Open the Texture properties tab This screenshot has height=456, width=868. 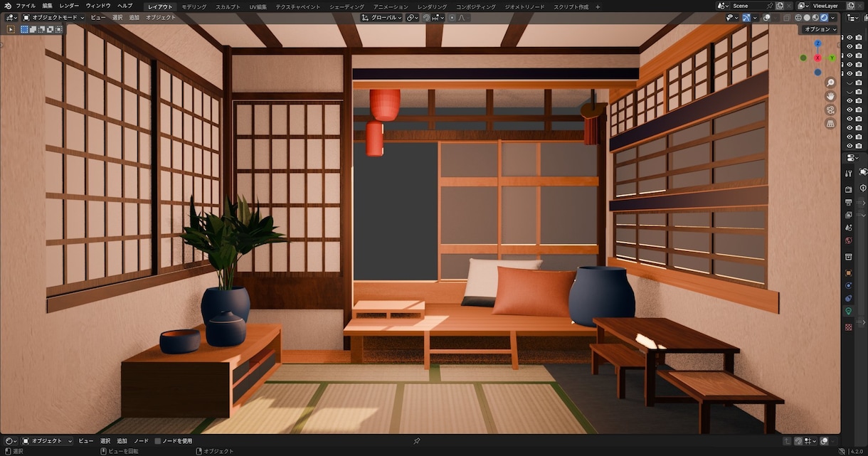coord(848,327)
